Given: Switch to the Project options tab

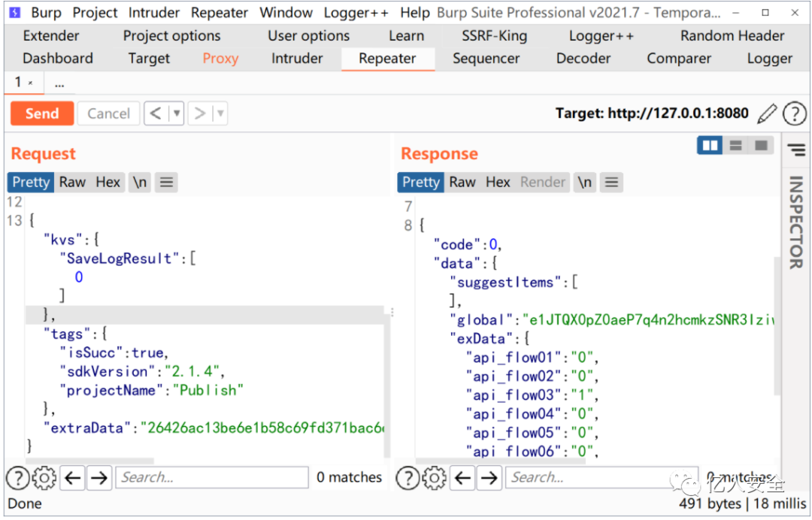Looking at the screenshot, I should 171,36.
